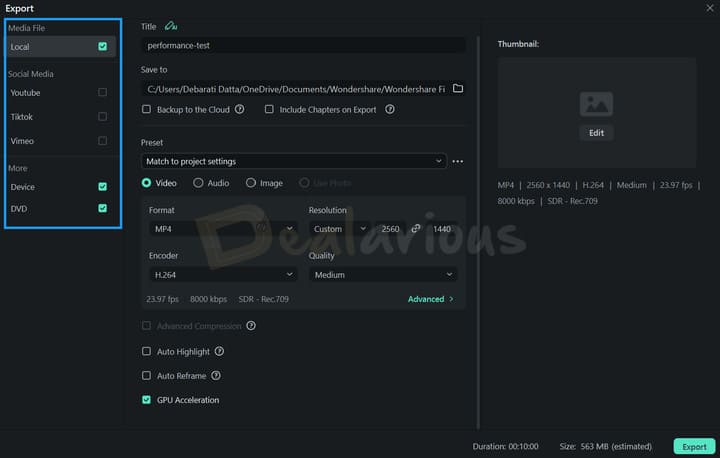Click the Title input field performance-test
The height and width of the screenshot is (458, 720).
coord(303,45)
